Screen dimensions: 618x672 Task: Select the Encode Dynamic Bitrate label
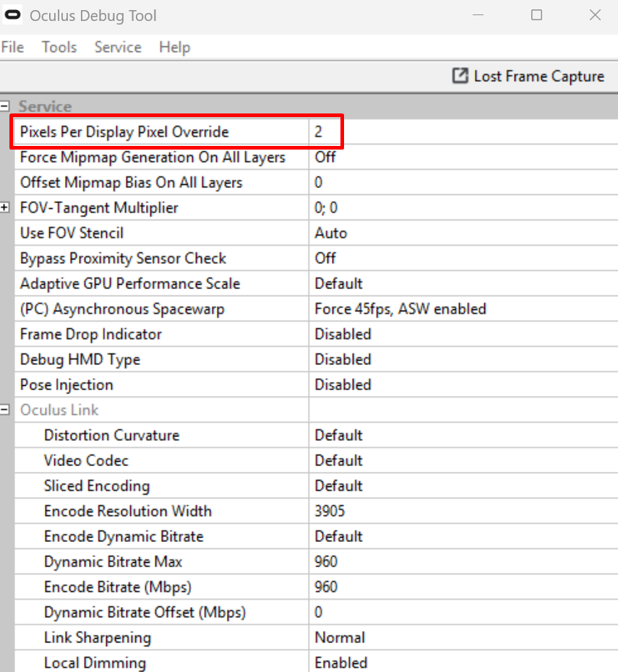coord(124,537)
